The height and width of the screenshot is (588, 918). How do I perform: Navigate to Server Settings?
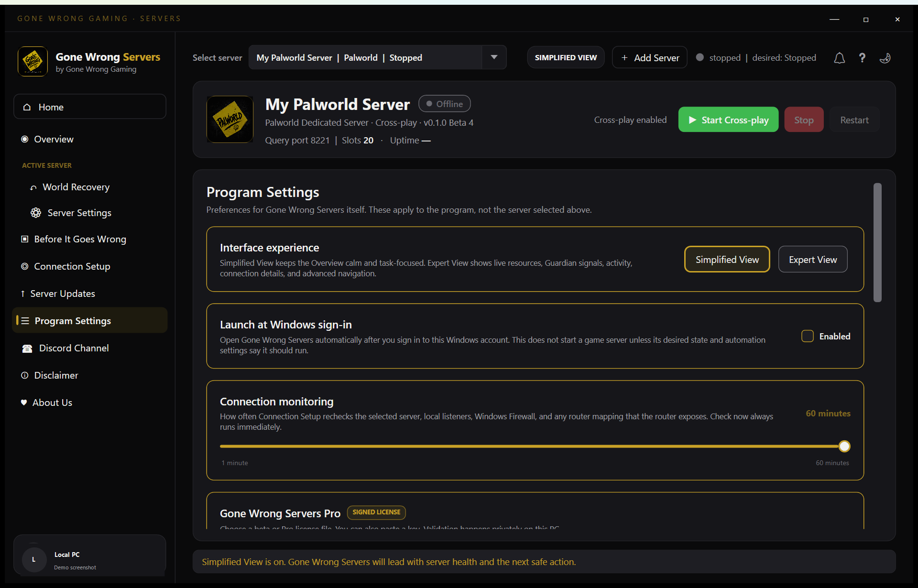coord(90,213)
